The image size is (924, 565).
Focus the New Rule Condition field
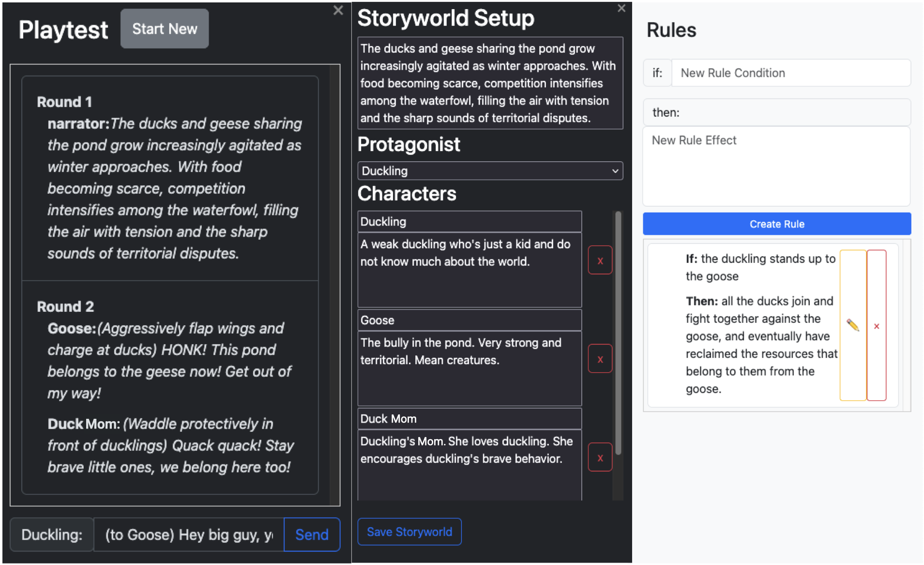coord(790,73)
